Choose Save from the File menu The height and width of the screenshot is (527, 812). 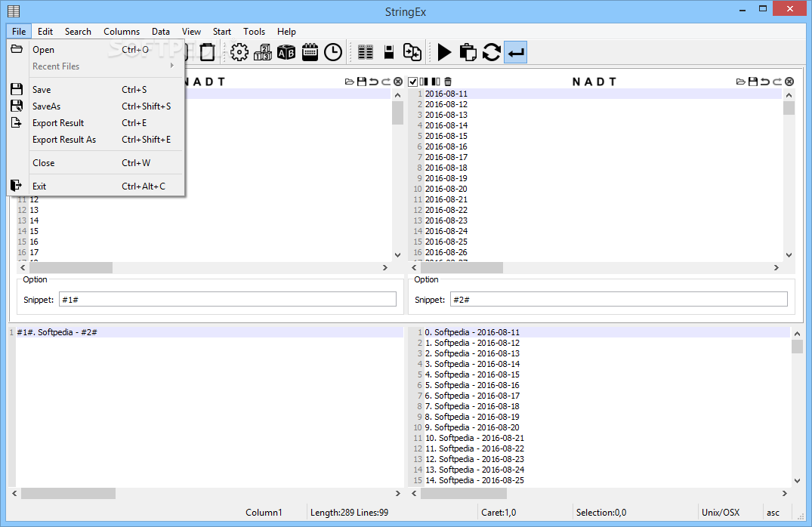pyautogui.click(x=97, y=90)
